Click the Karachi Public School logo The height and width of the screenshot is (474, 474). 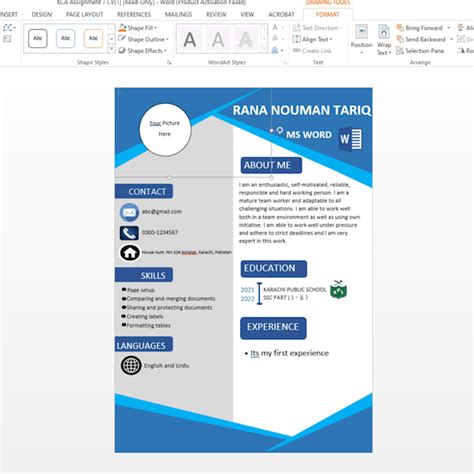coord(338,289)
